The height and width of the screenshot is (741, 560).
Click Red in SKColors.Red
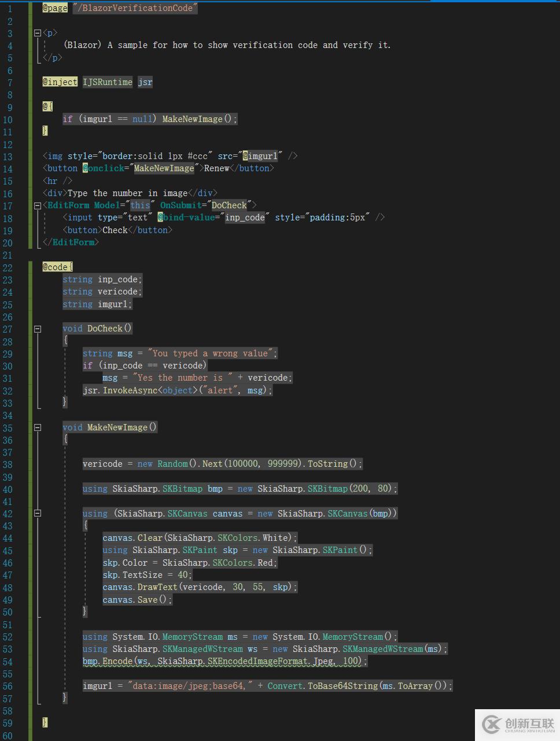coord(265,563)
